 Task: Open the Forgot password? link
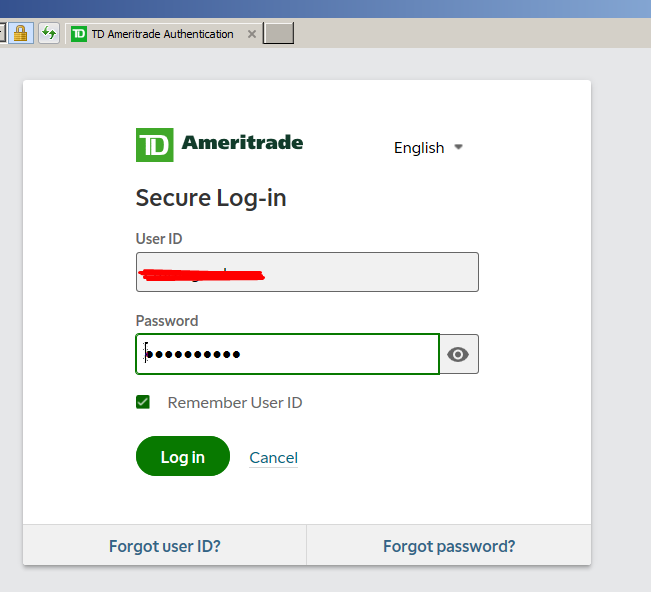pos(449,546)
